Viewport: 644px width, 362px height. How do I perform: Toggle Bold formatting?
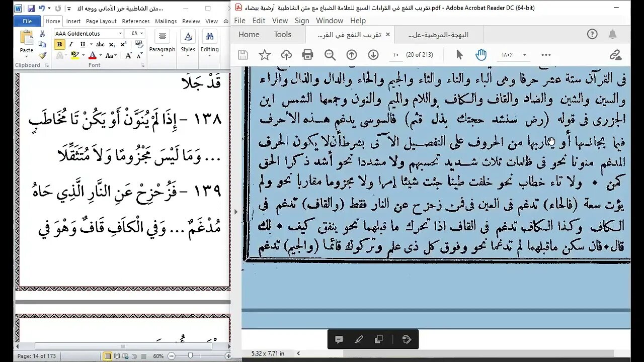pyautogui.click(x=59, y=44)
